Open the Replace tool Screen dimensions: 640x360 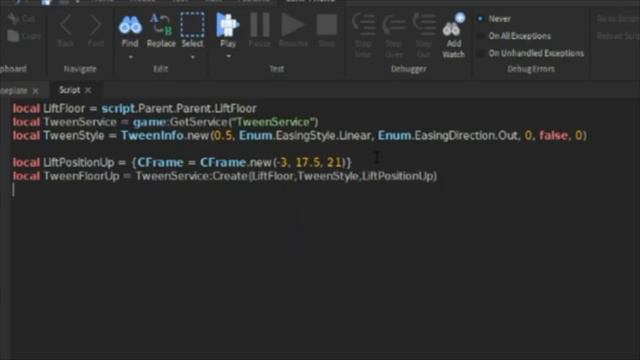point(161,31)
